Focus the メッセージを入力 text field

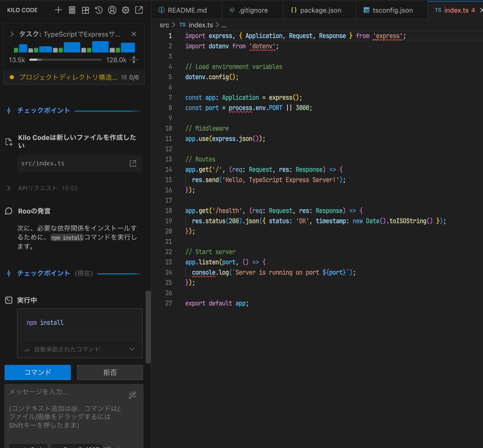click(x=67, y=409)
